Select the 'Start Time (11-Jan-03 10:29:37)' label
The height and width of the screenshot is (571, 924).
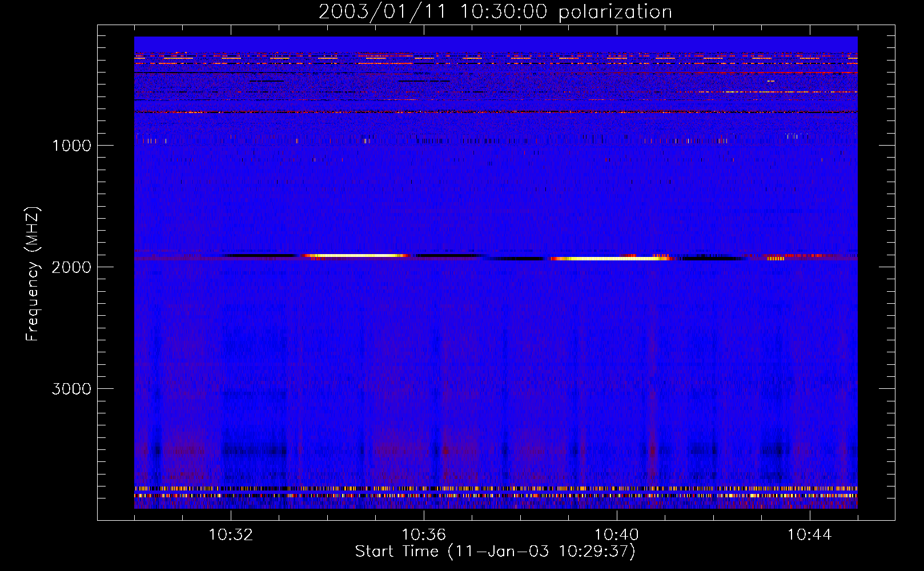pos(495,552)
